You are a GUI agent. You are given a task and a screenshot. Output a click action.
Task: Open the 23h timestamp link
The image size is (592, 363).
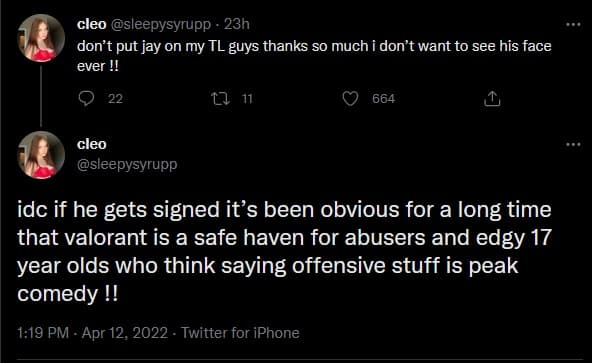237,24
